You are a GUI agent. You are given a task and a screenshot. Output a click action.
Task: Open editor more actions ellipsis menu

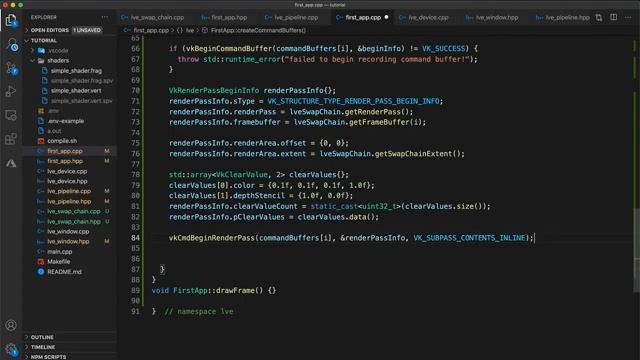(x=628, y=18)
